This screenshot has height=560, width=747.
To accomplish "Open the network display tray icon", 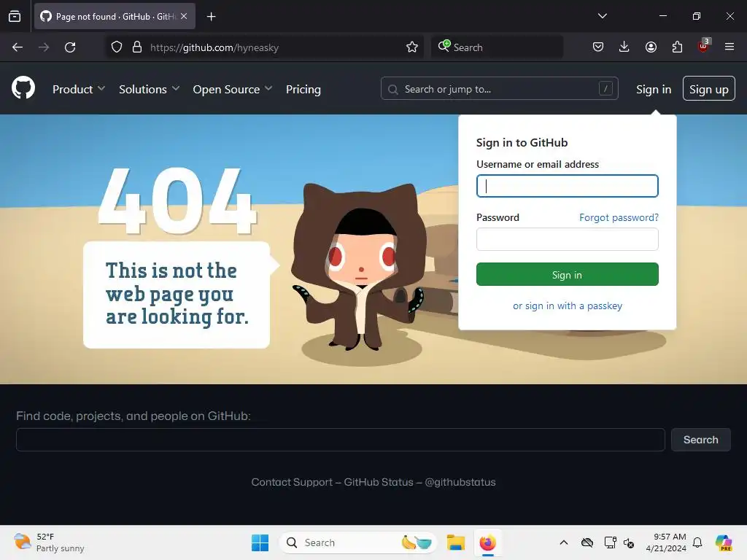I will click(x=610, y=542).
